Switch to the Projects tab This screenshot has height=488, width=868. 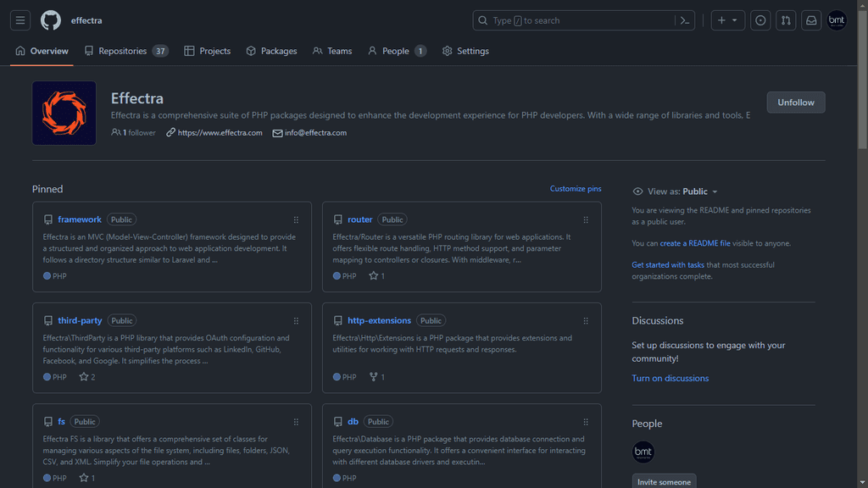point(208,51)
